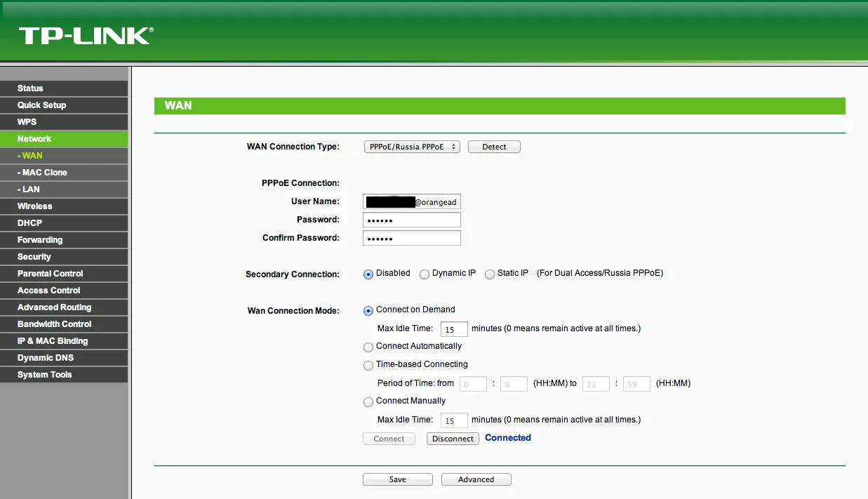The image size is (868, 499).
Task: Open the WAN Connection Type dropdown
Action: pos(411,147)
